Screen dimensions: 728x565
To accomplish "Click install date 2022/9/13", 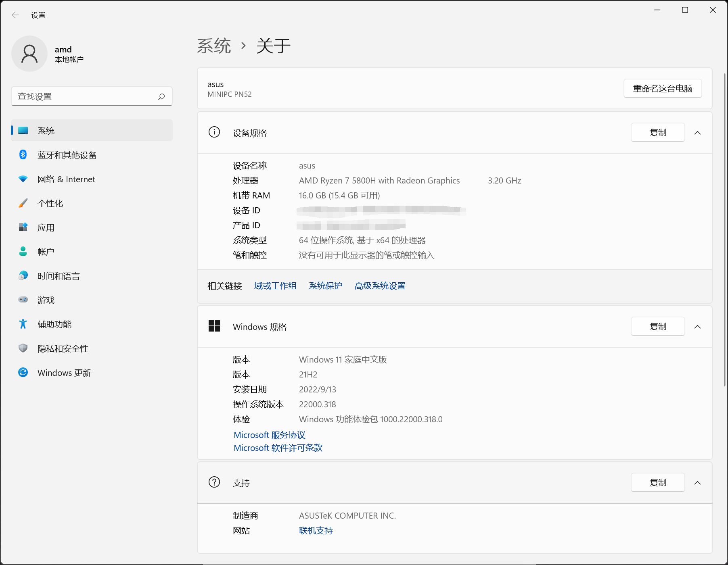I will [317, 389].
